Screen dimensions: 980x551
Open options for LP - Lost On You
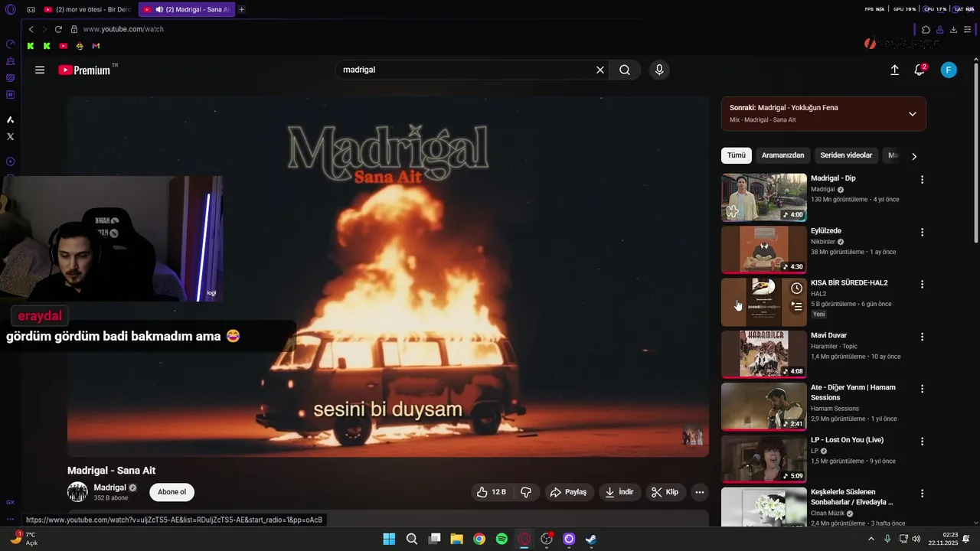click(922, 442)
